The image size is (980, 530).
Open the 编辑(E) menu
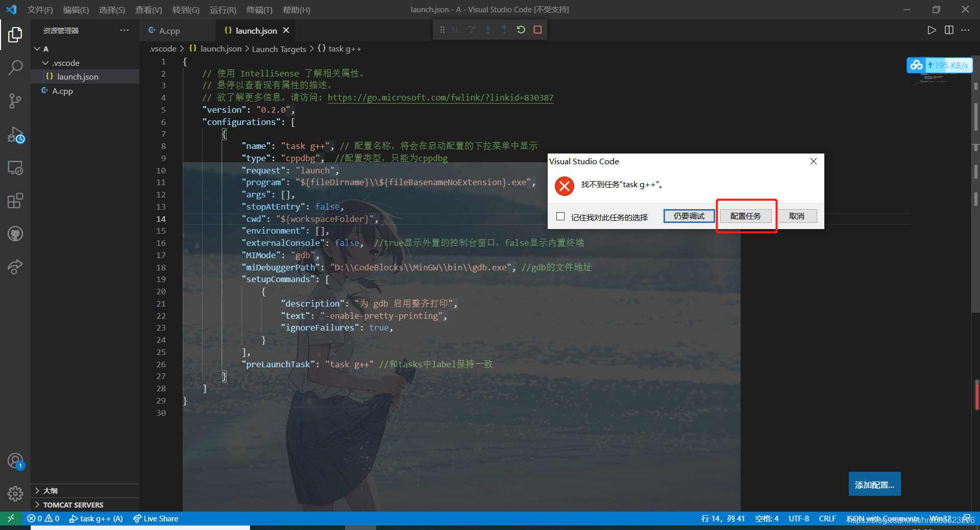(76, 10)
